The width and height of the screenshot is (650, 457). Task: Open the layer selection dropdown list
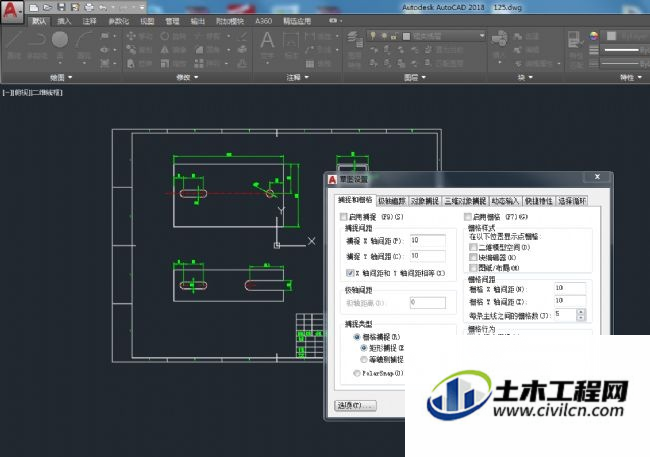click(x=482, y=36)
